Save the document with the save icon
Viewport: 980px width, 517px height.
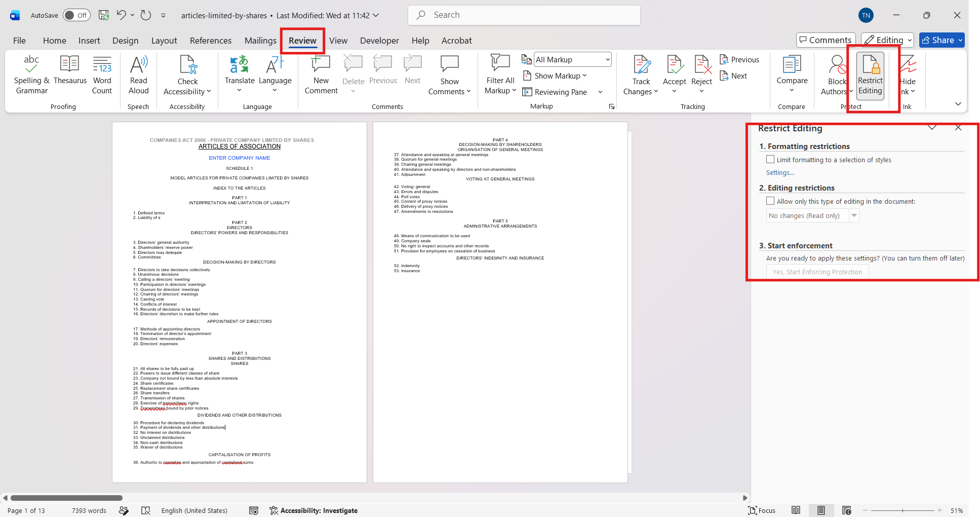(104, 15)
